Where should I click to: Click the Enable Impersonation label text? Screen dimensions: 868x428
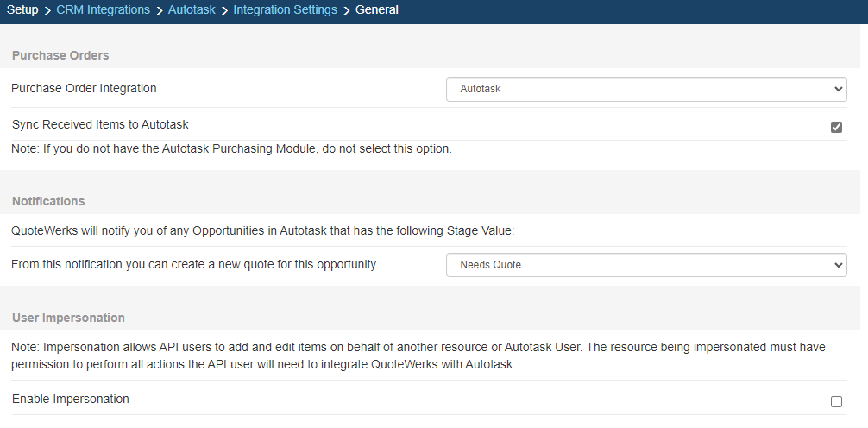click(71, 399)
